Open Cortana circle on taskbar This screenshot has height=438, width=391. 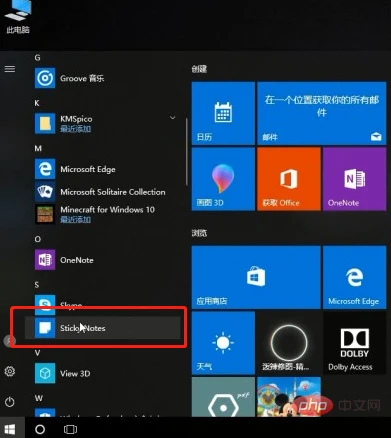pyautogui.click(x=40, y=429)
